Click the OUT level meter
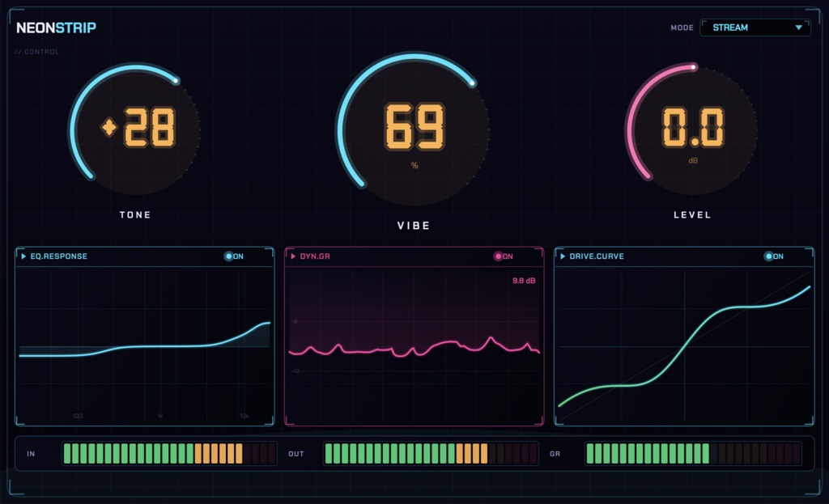The width and height of the screenshot is (829, 504). point(431,453)
